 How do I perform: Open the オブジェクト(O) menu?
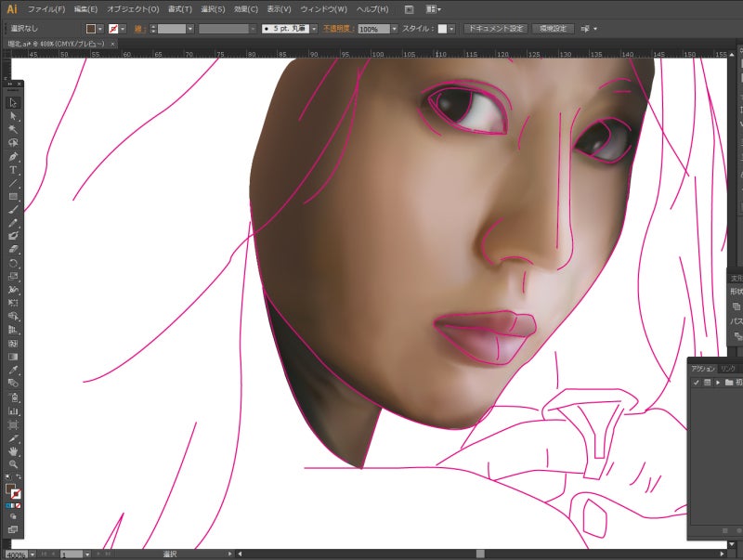tap(133, 8)
